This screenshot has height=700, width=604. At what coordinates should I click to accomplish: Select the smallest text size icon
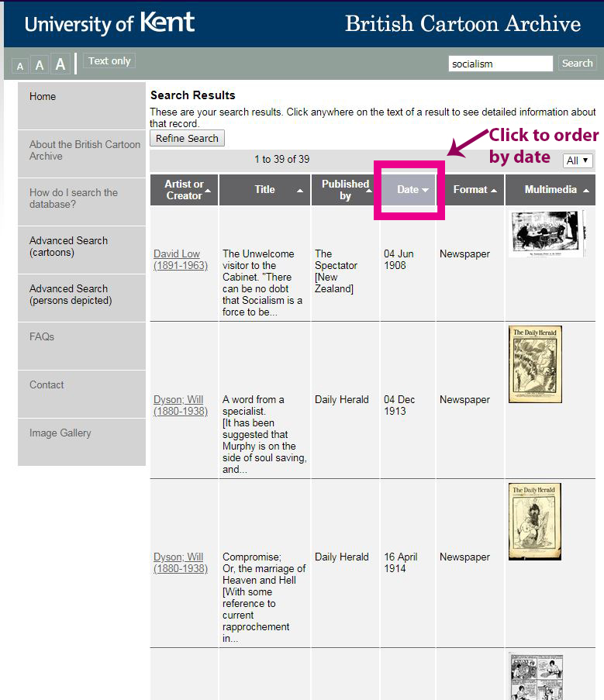(20, 67)
